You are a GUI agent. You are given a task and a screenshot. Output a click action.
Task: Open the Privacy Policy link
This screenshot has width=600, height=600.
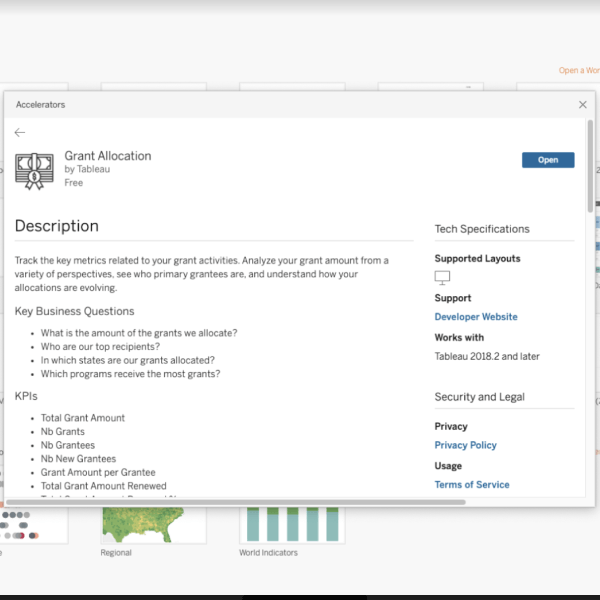(x=465, y=445)
